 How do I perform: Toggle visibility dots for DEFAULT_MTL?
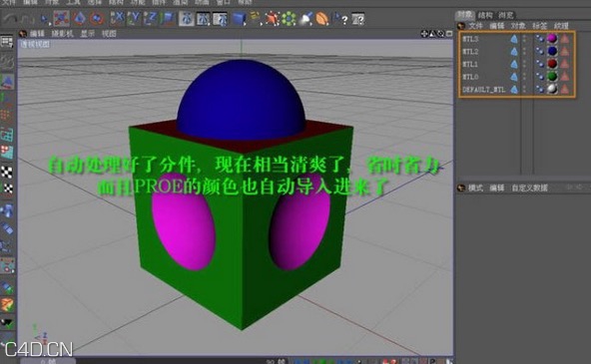coord(524,90)
